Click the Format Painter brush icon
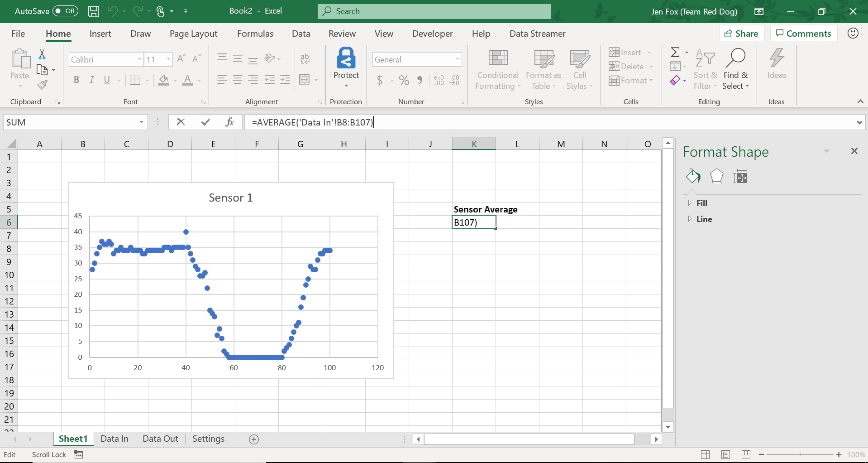 [42, 85]
